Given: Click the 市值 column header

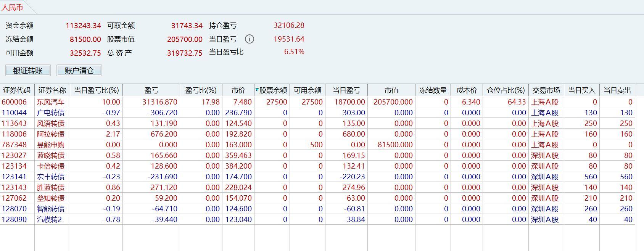Looking at the screenshot, I should tap(391, 90).
